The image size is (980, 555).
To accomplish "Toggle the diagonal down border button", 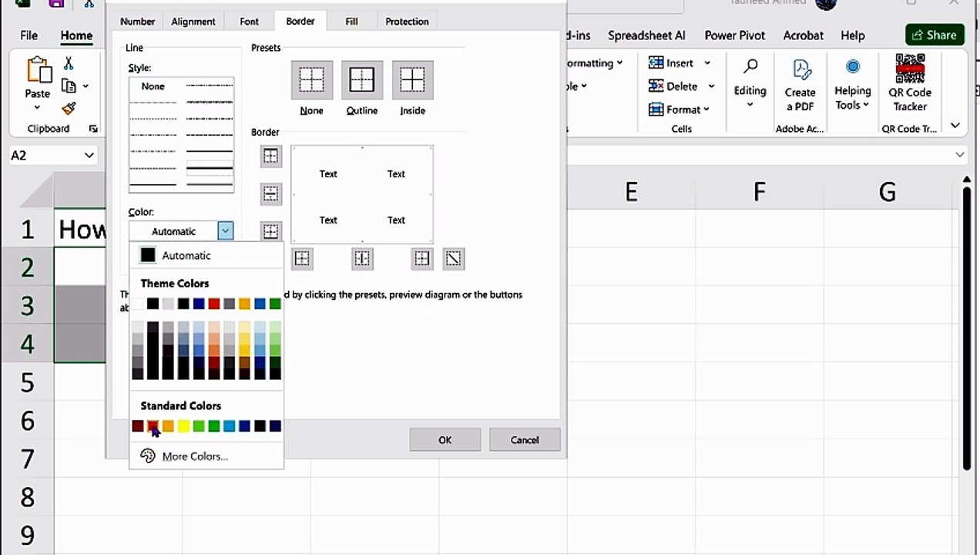I will click(x=454, y=258).
